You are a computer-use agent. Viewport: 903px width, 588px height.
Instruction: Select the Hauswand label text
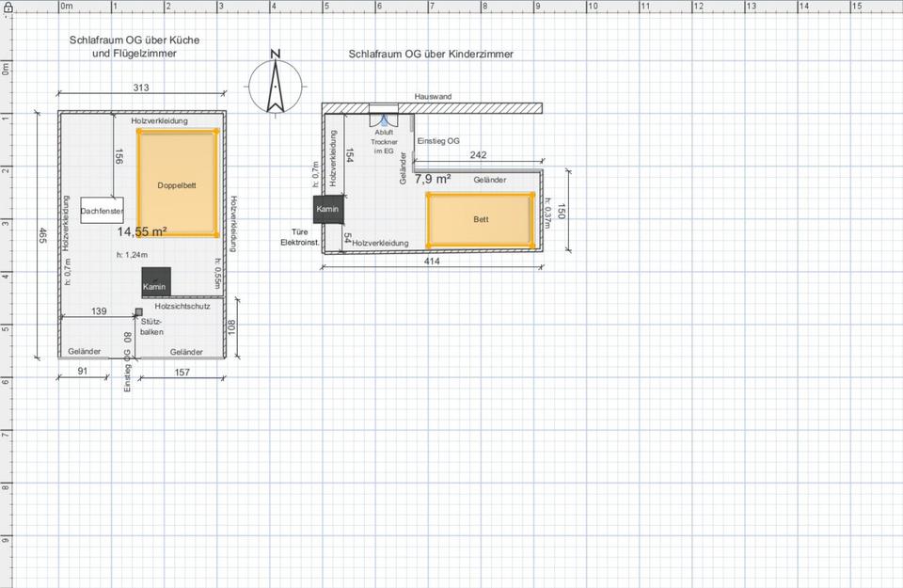click(x=433, y=97)
